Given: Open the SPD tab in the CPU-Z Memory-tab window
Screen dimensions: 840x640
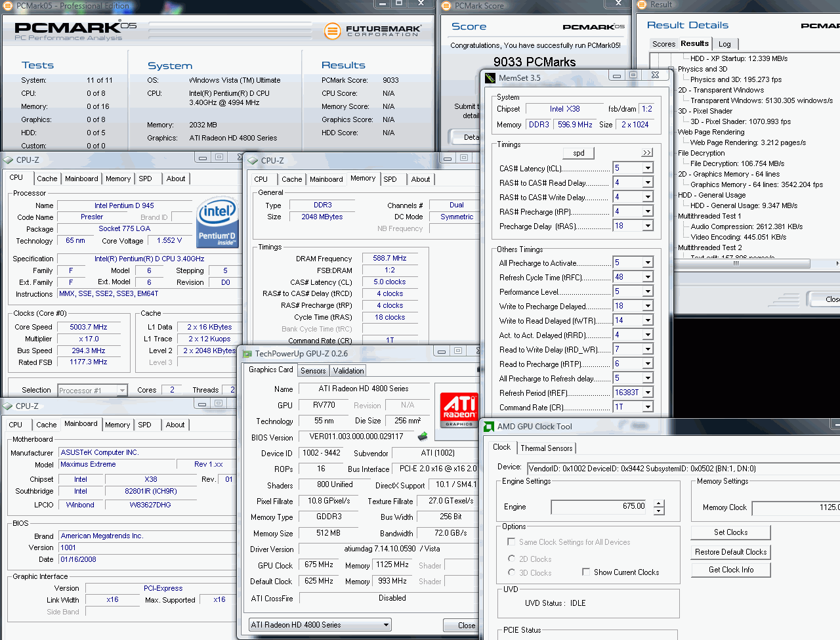Looking at the screenshot, I should (x=390, y=179).
